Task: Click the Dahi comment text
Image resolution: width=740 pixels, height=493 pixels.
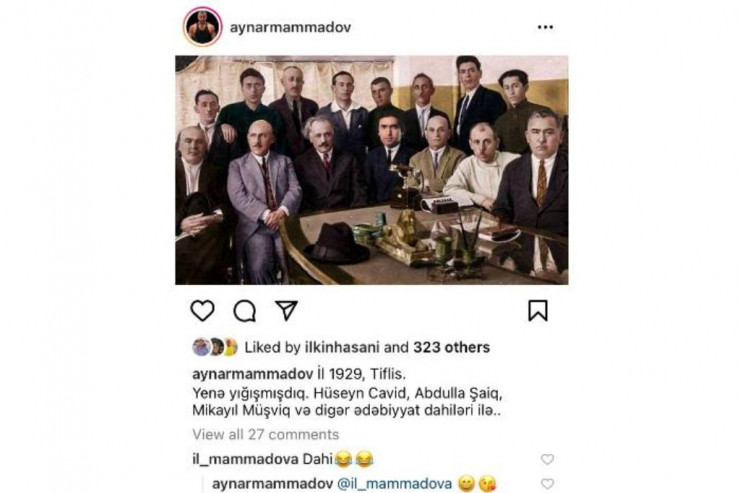Action: coord(318,459)
